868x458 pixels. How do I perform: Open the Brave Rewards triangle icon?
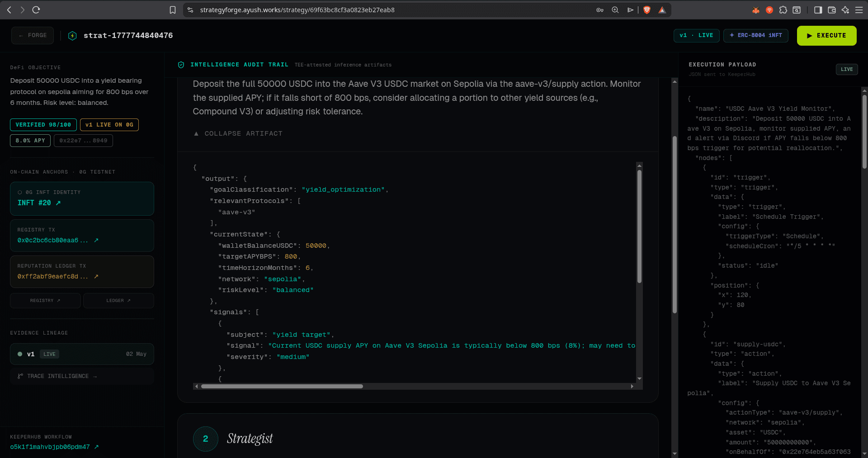pos(662,10)
